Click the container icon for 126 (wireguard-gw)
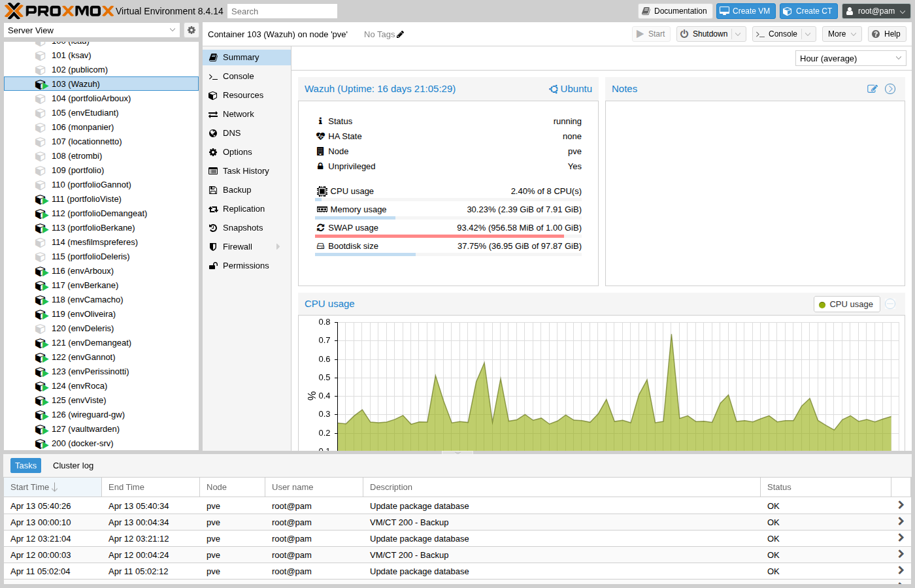The image size is (915, 588). (x=41, y=415)
